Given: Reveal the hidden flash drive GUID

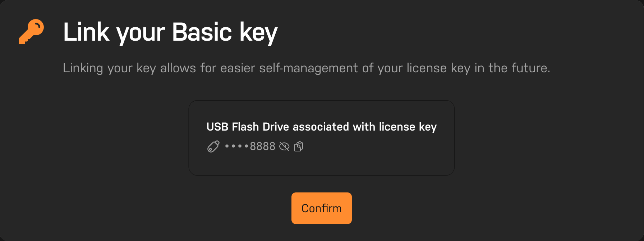Looking at the screenshot, I should pyautogui.click(x=284, y=147).
